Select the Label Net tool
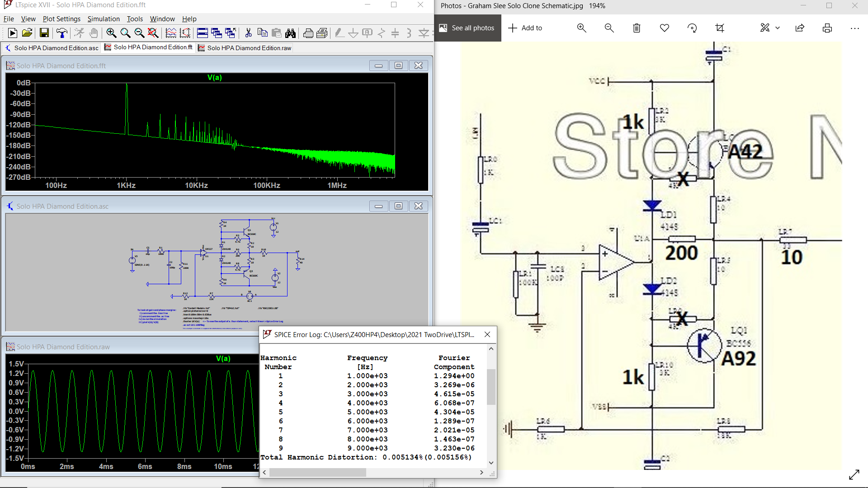Image resolution: width=868 pixels, height=488 pixels. [367, 33]
